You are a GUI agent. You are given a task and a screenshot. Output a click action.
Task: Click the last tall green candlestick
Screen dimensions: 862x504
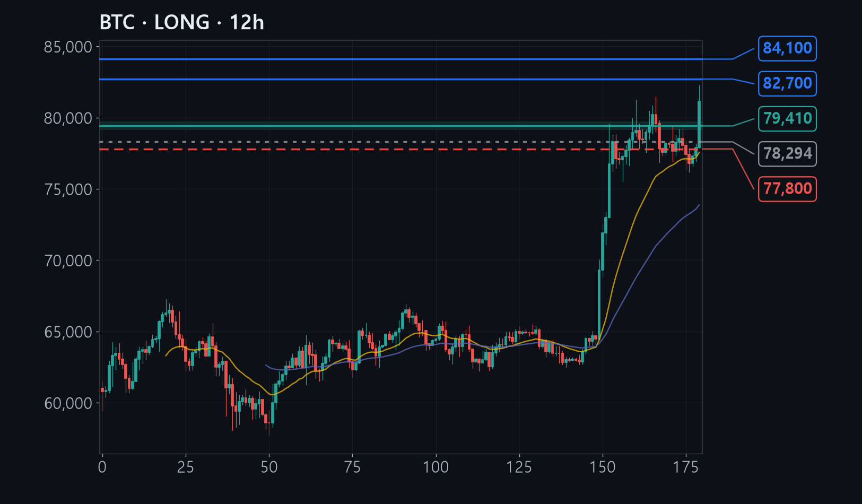(x=700, y=124)
